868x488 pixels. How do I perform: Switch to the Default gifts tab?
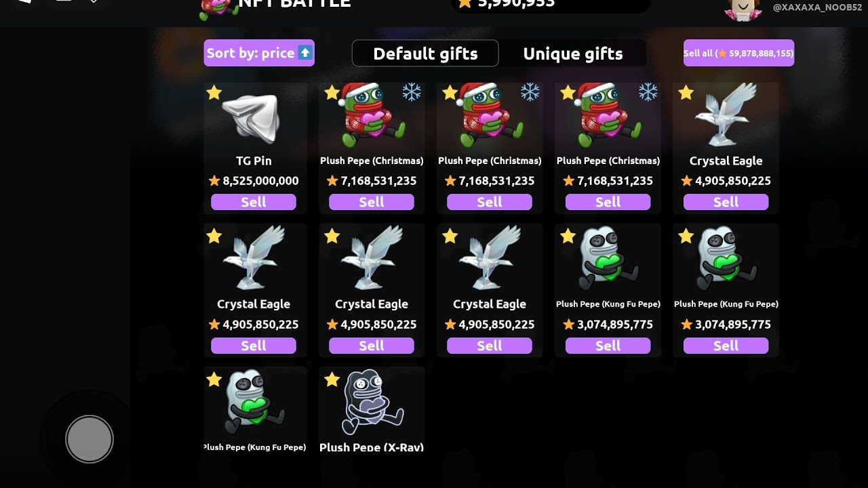tap(425, 54)
